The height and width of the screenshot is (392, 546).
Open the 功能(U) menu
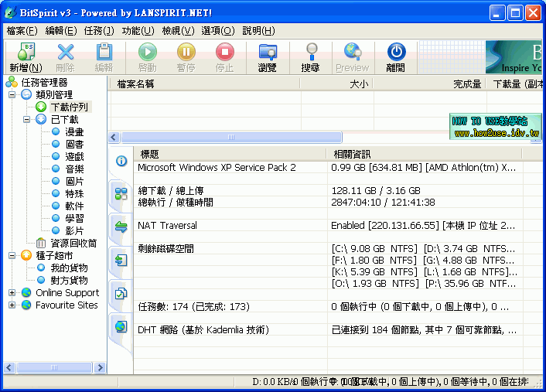coord(138,31)
